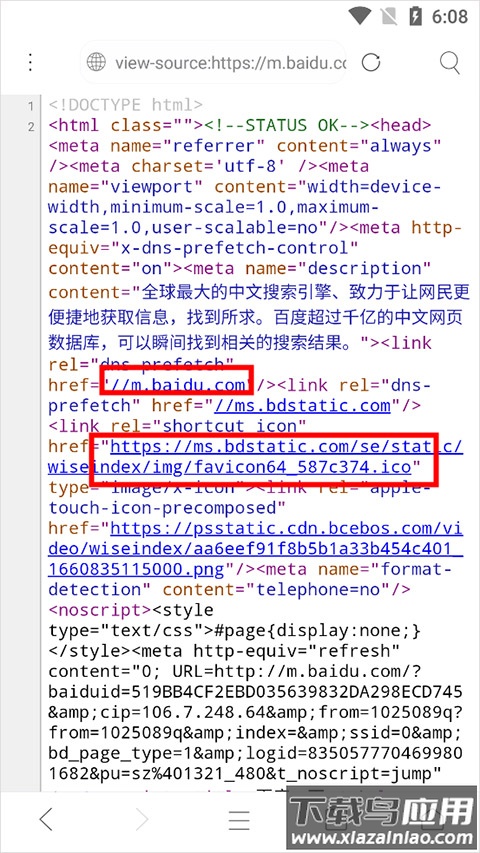This screenshot has width=480, height=853.
Task: Open the hamburger menu in bottom bar
Action: (239, 819)
